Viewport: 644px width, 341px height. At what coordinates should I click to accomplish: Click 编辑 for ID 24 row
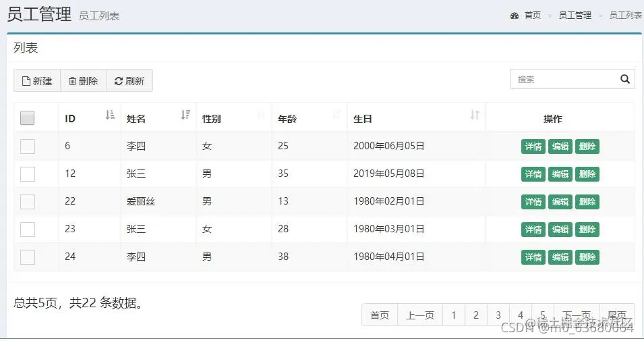click(x=560, y=257)
